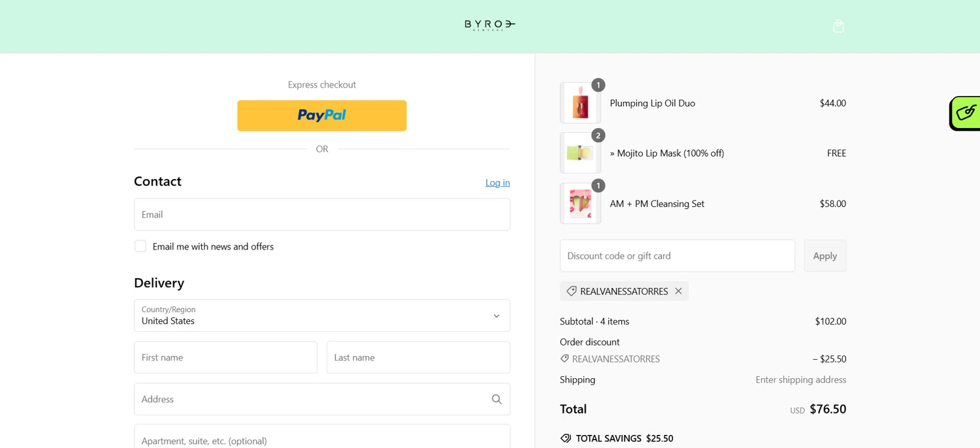The image size is (980, 448).
Task: Click the Last name field
Action: [418, 357]
